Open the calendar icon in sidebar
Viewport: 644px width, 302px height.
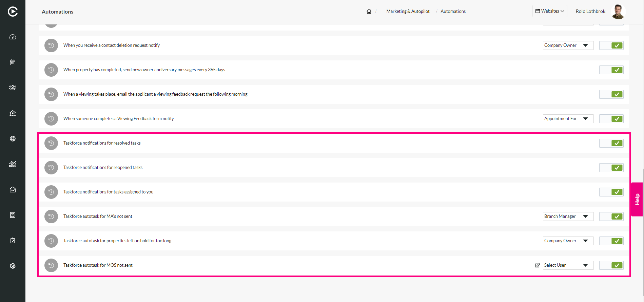(13, 62)
